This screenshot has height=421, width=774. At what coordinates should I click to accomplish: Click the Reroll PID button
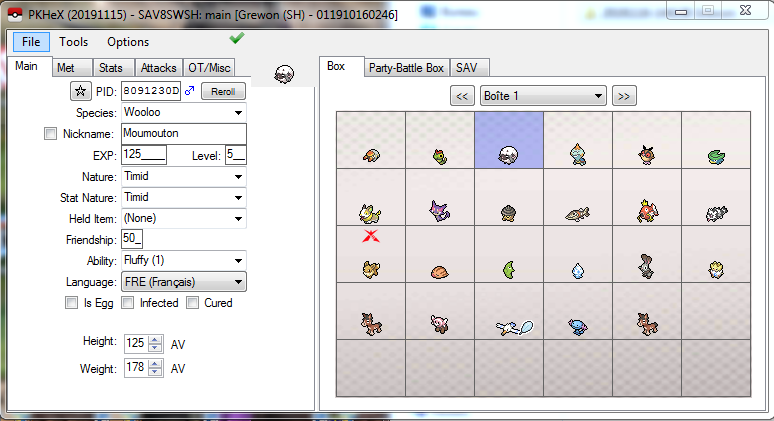tap(223, 91)
